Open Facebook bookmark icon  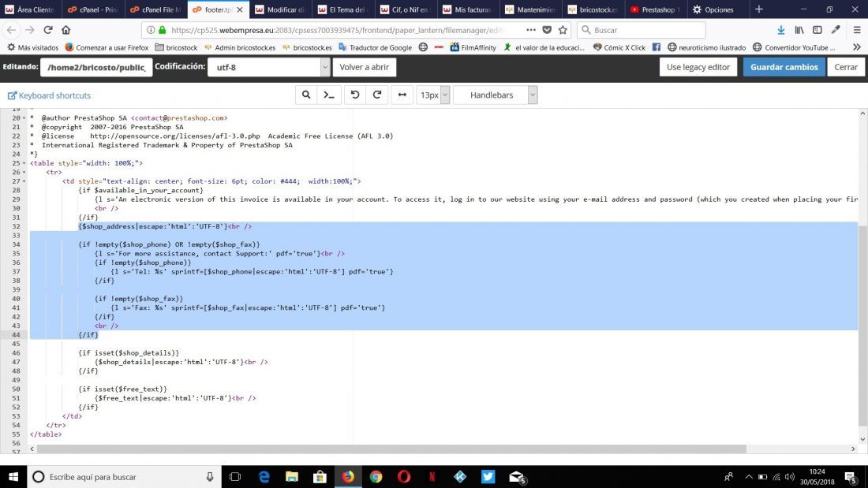click(656, 47)
